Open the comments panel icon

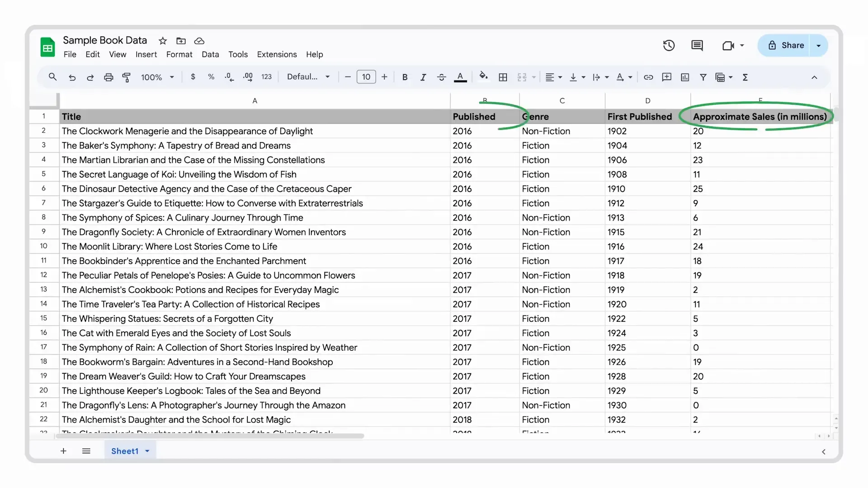coord(697,45)
